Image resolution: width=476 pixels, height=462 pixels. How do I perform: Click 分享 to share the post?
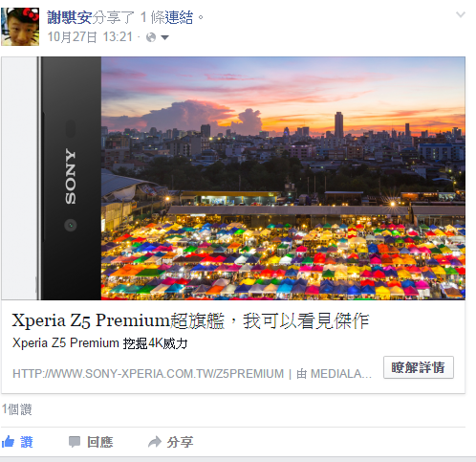180,442
